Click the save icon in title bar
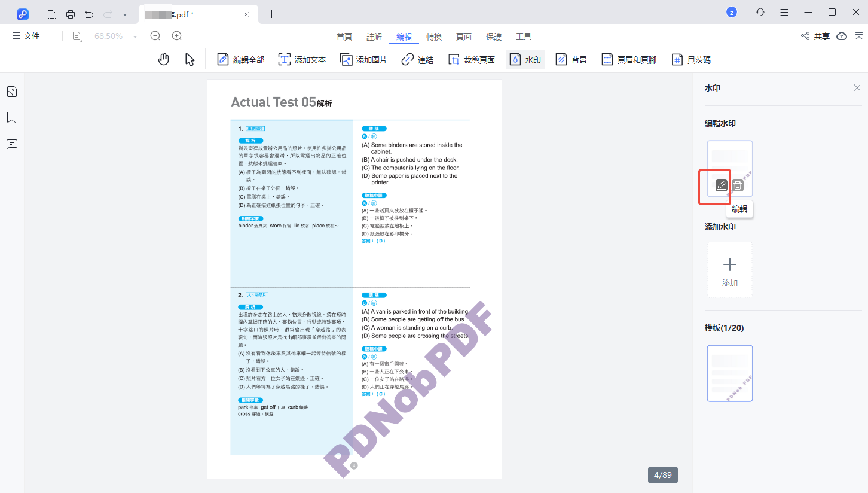868x493 pixels. tap(52, 14)
